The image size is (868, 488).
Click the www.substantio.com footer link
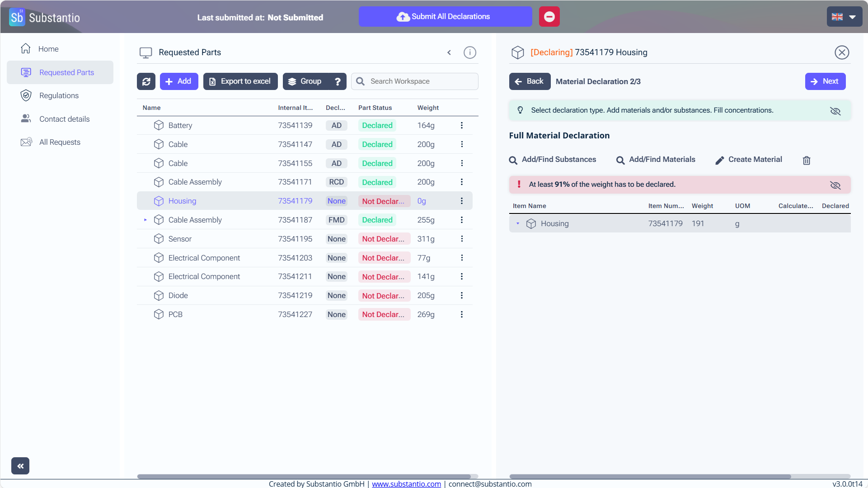[x=406, y=483]
